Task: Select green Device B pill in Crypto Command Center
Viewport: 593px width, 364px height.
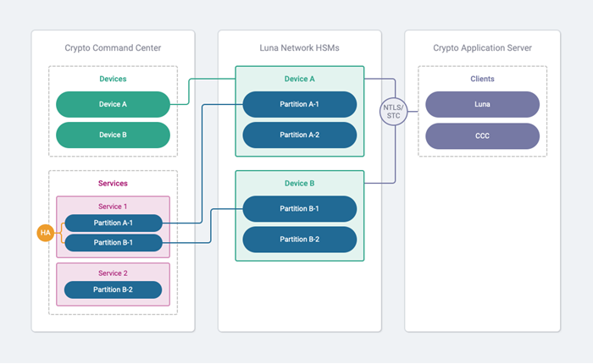Action: (113, 135)
